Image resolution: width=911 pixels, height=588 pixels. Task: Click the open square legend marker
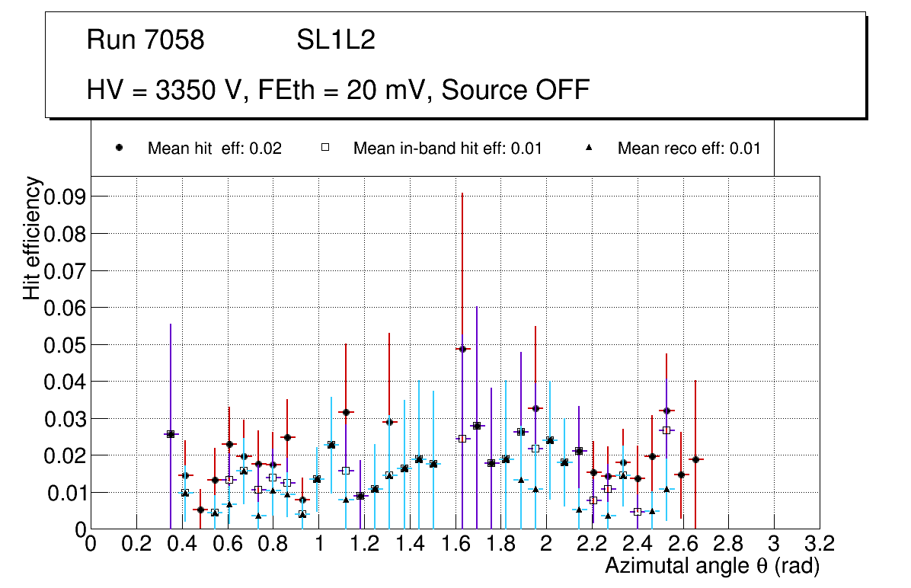click(325, 148)
